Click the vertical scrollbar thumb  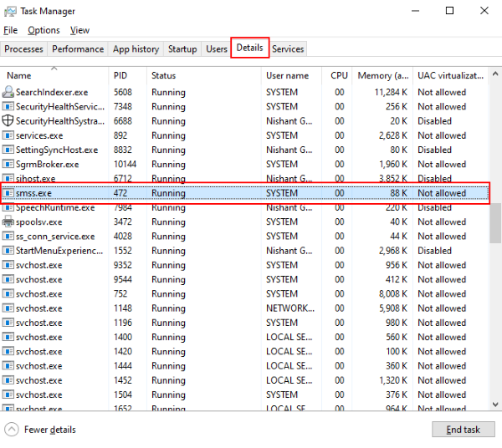[495, 223]
